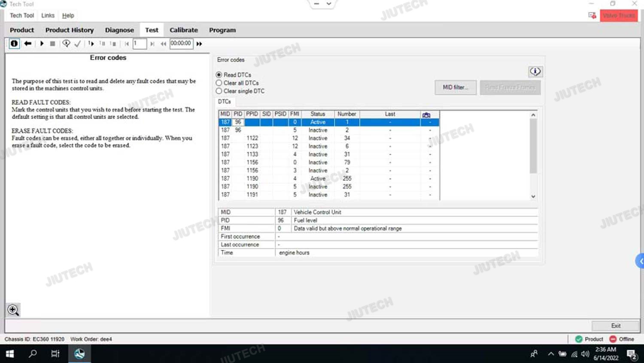644x363 pixels.
Task: Click the back arrow in the toolbar
Action: (28, 43)
